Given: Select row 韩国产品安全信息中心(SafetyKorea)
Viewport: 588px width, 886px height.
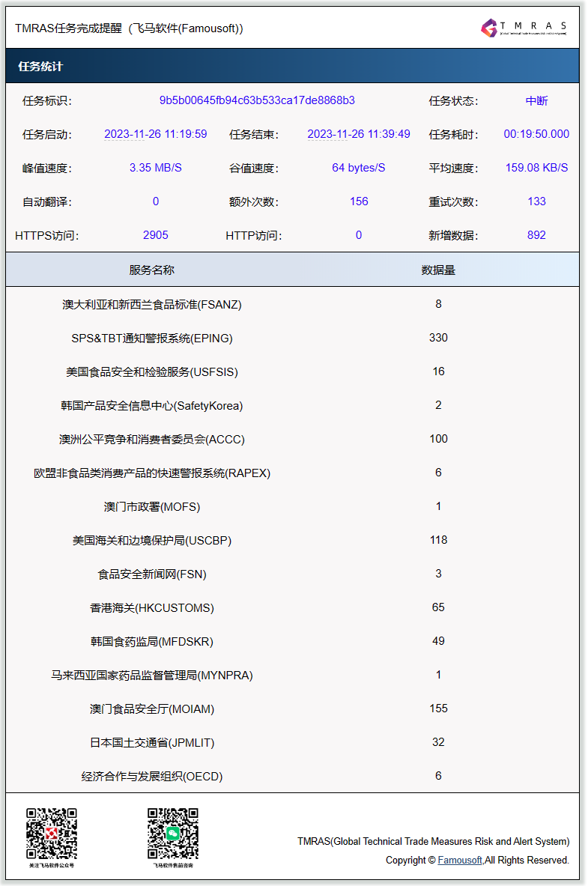Looking at the screenshot, I should click(x=292, y=405).
